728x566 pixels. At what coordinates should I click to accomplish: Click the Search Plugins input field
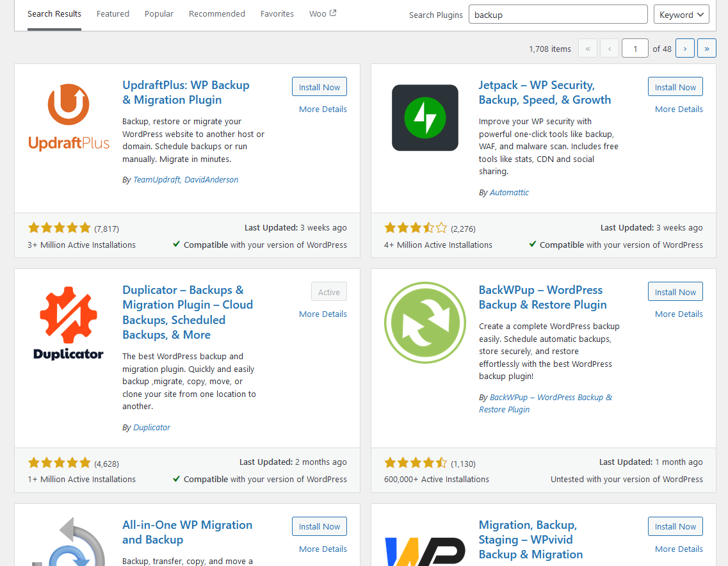[558, 15]
